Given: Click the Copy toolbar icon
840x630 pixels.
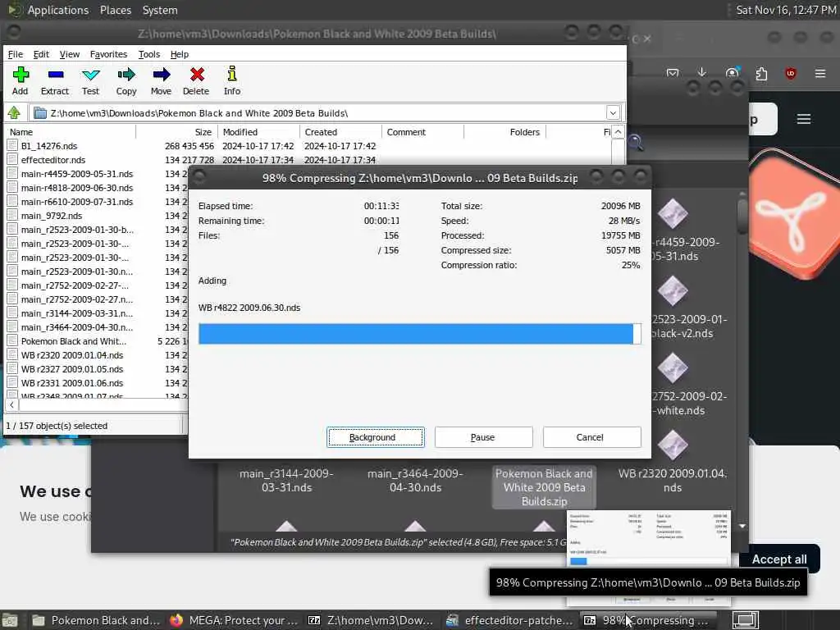Looking at the screenshot, I should pyautogui.click(x=126, y=81).
